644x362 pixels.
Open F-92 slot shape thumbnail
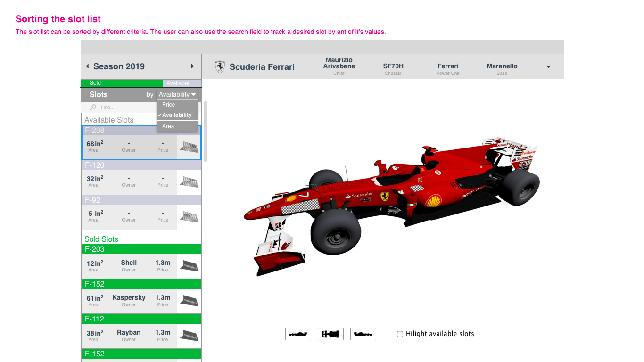click(x=189, y=217)
